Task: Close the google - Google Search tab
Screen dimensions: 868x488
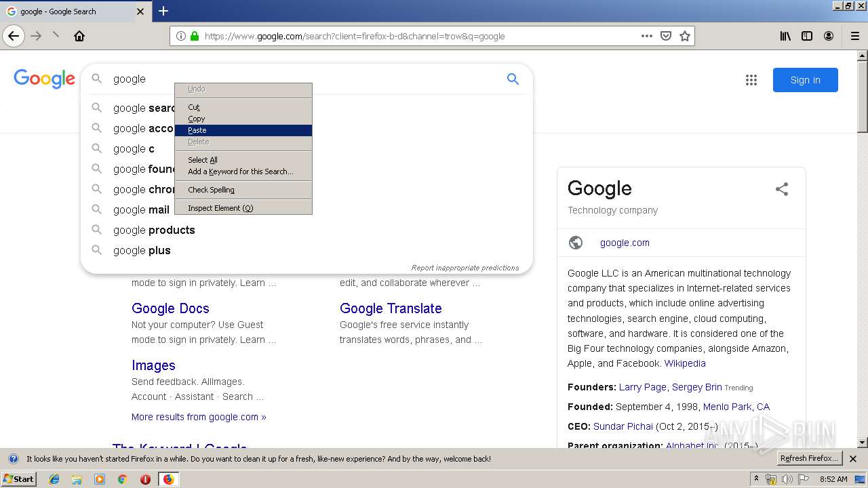Action: tap(140, 12)
